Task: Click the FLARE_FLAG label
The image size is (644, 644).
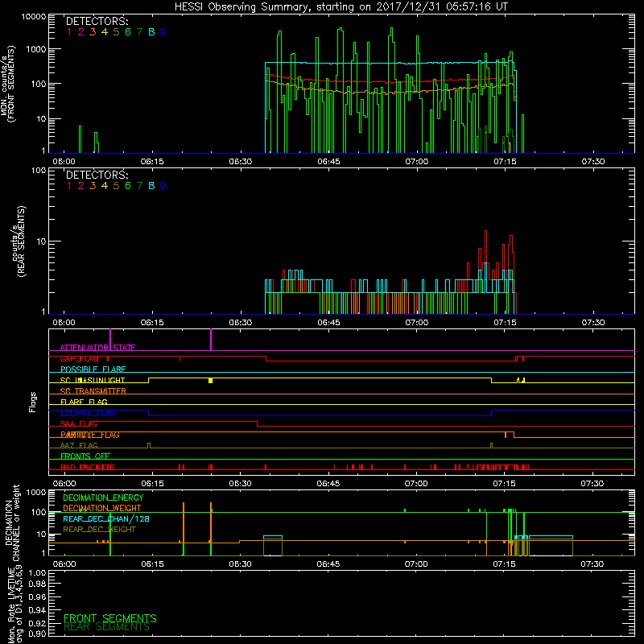Action: 84,402
